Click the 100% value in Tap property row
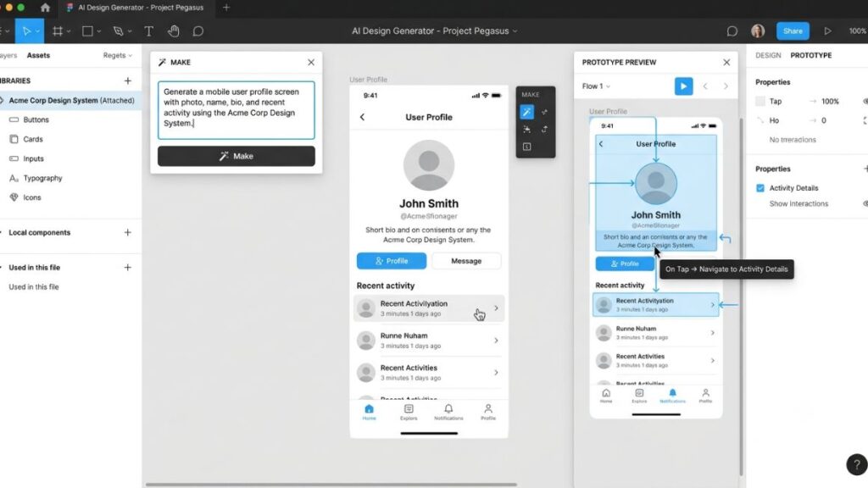The image size is (868, 488). (830, 102)
